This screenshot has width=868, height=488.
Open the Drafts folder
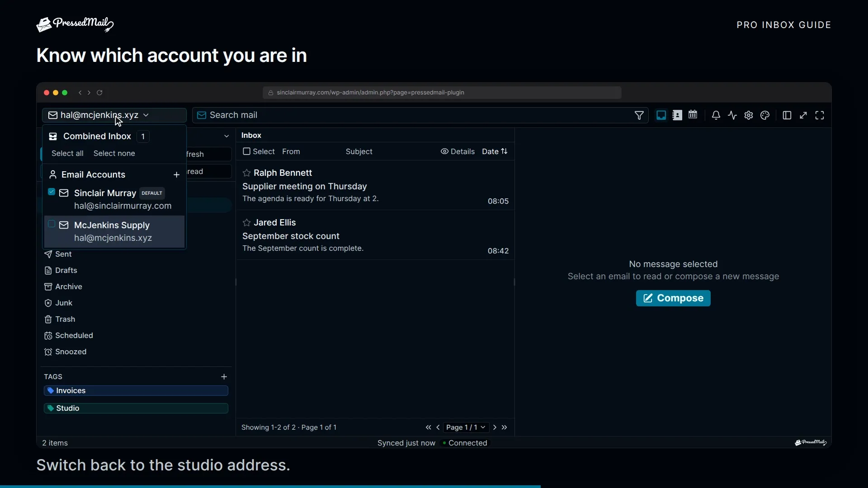pyautogui.click(x=61, y=271)
